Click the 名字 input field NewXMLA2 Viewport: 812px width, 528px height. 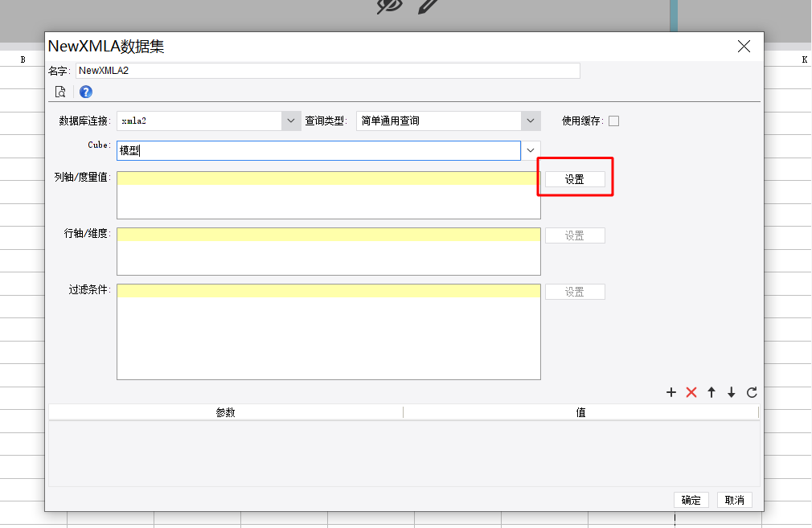point(328,71)
